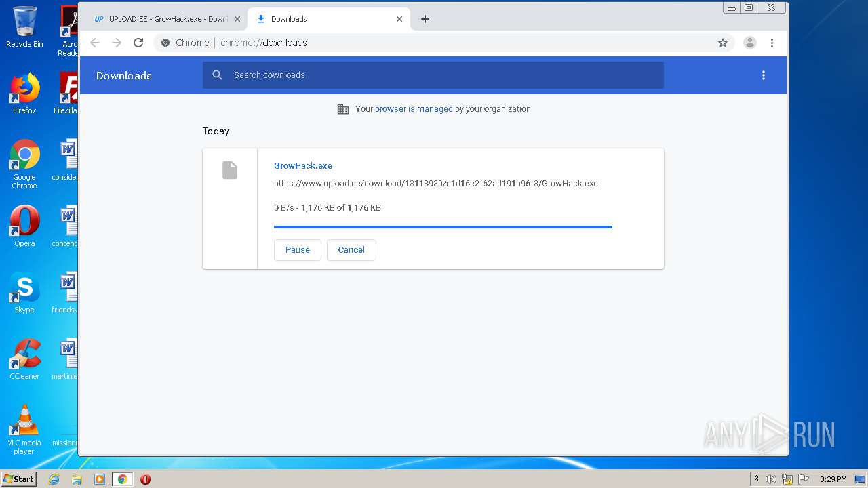The width and height of the screenshot is (868, 488).
Task: Open Firefox desktop shortcut
Action: (x=24, y=94)
